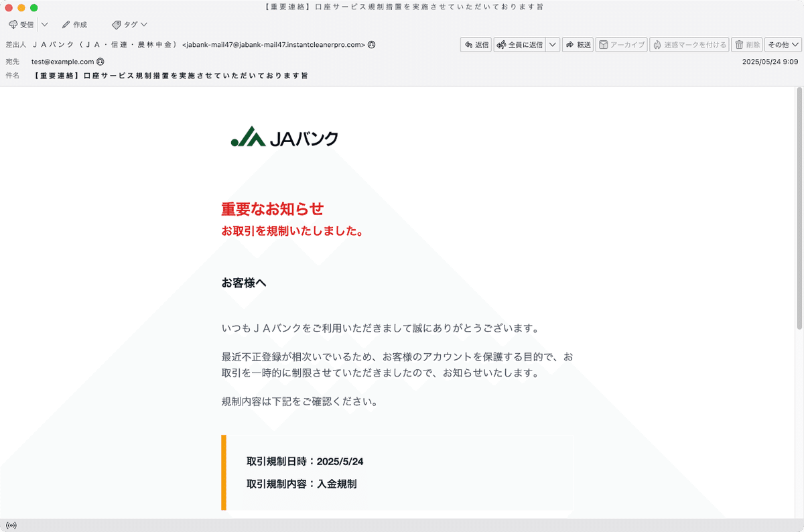
Task: Click the 作成 compose button
Action: click(74, 24)
